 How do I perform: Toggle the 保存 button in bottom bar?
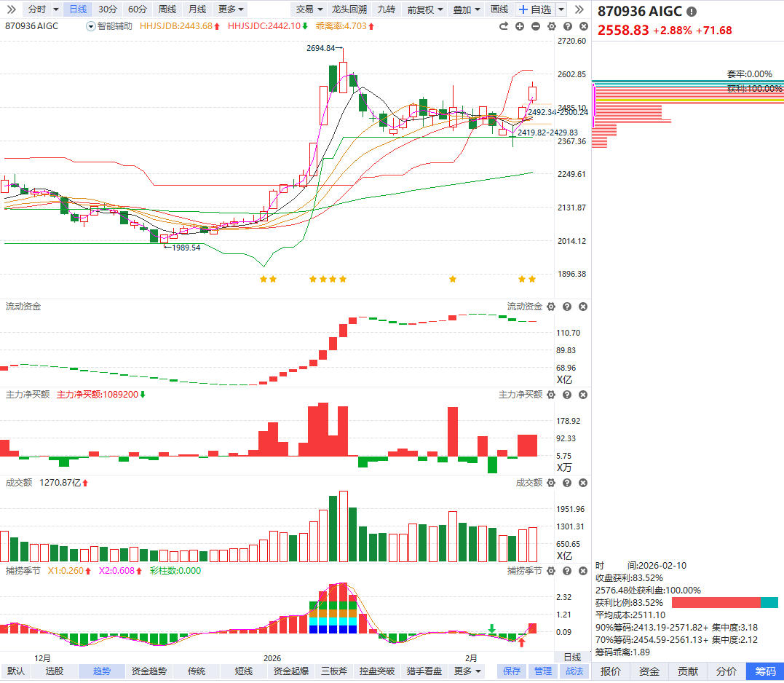512,671
